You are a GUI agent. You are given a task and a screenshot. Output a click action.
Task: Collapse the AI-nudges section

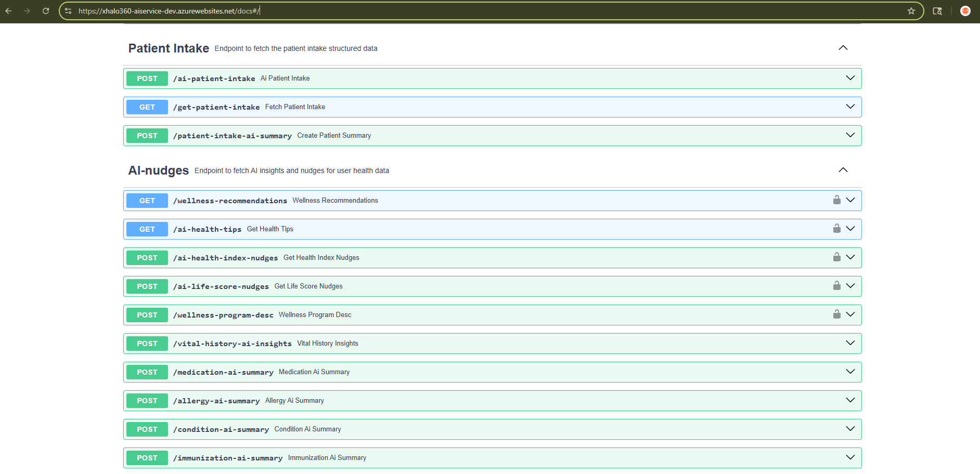(843, 170)
